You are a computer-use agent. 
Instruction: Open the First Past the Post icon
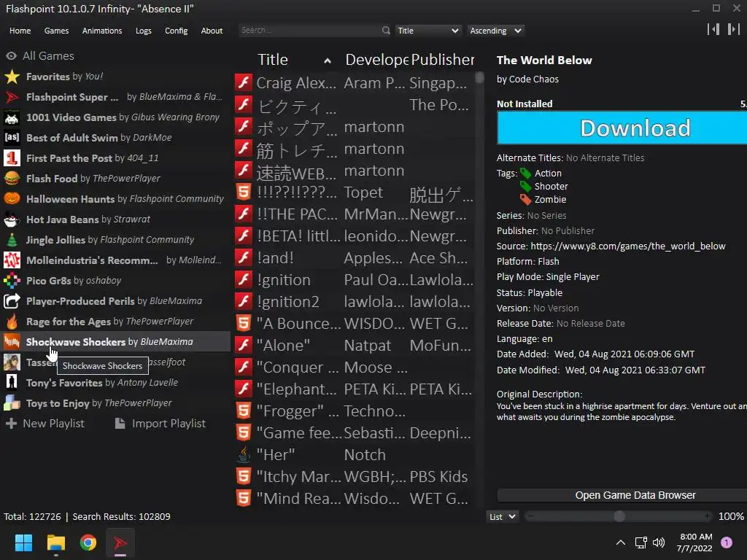12,158
